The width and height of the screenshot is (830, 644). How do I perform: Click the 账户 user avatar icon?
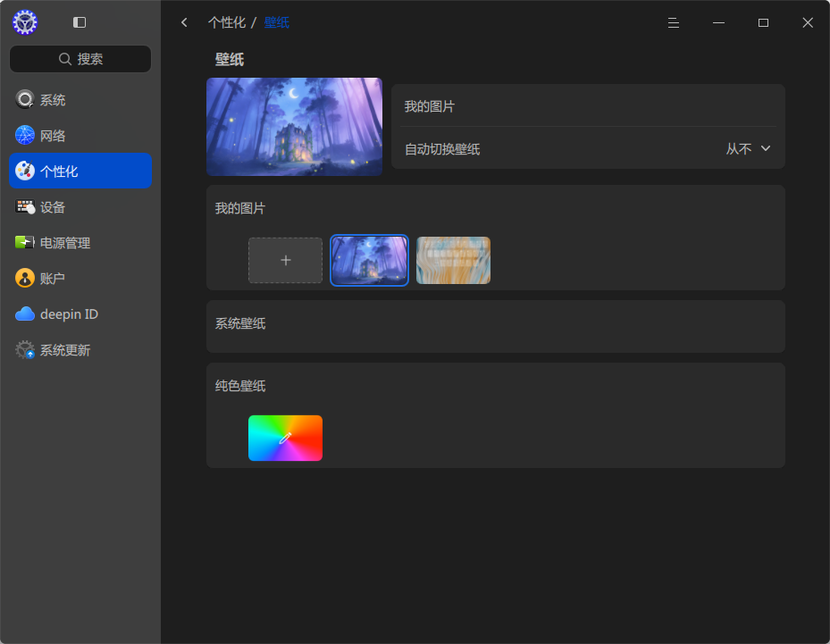(x=24, y=278)
